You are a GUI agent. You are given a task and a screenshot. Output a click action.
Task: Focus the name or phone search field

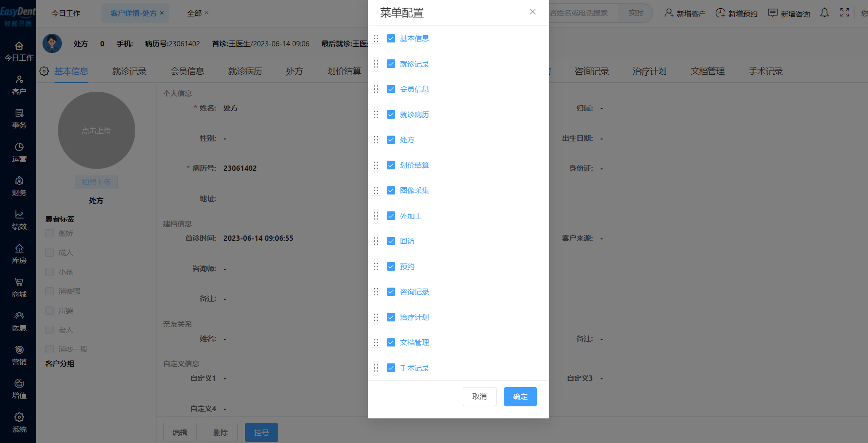583,13
